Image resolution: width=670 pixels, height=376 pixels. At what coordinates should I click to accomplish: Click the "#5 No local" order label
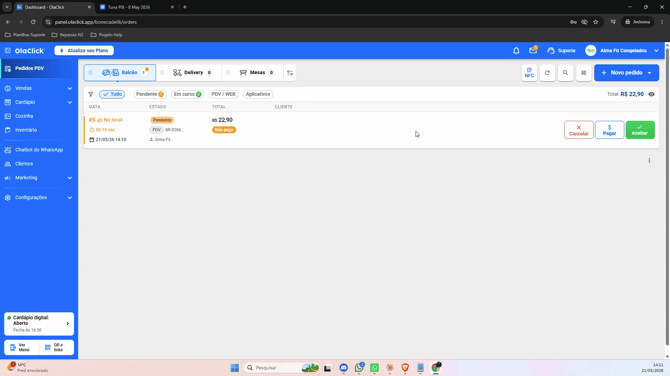[x=106, y=120]
